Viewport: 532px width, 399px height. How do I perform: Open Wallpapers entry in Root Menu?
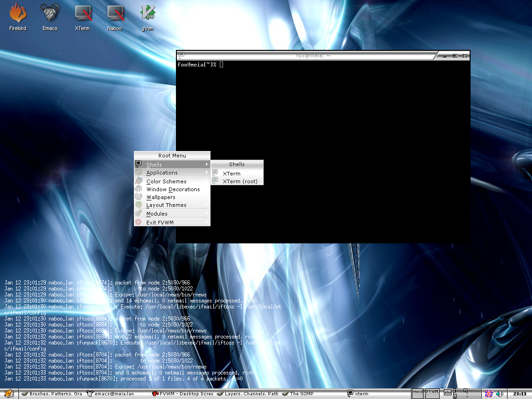pyautogui.click(x=172, y=197)
